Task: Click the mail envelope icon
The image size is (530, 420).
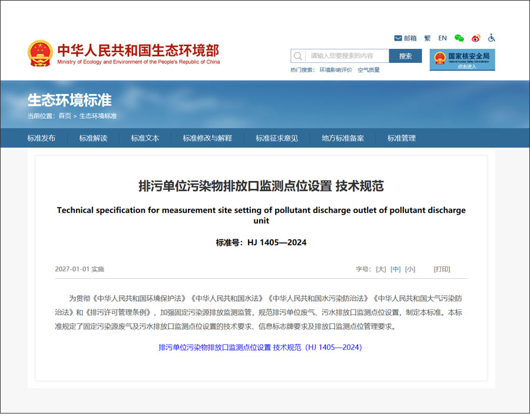Action: [x=398, y=38]
